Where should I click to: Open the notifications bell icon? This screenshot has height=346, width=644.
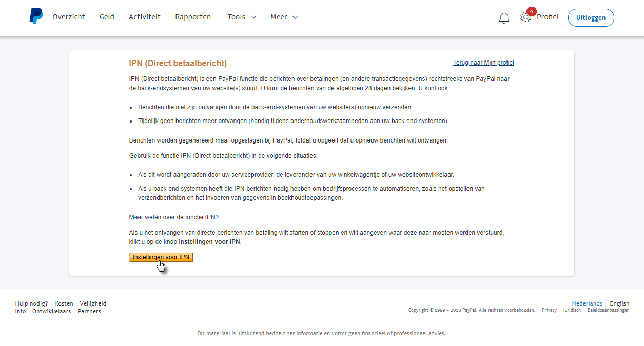click(x=504, y=17)
